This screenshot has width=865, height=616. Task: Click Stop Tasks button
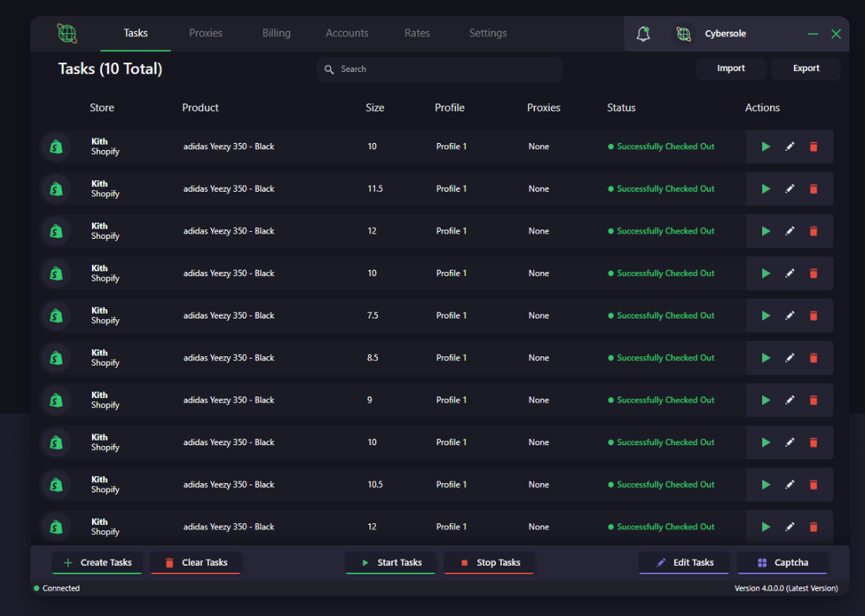pyautogui.click(x=489, y=563)
